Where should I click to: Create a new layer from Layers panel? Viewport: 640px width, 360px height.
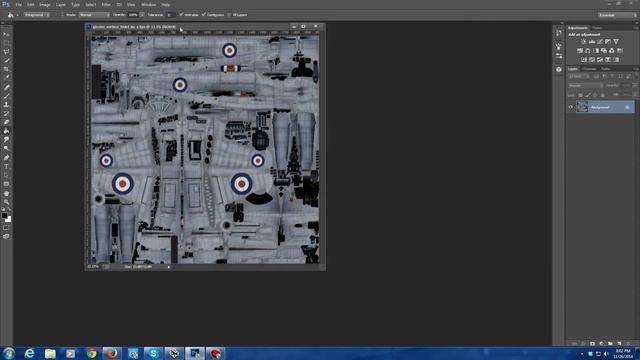tap(619, 344)
